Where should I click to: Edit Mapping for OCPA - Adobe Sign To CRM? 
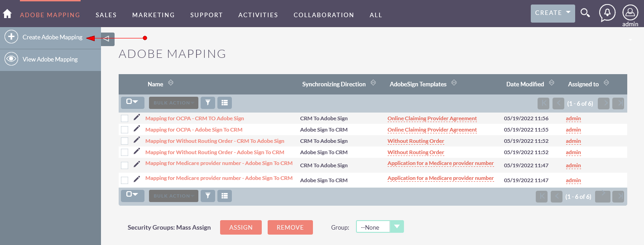(x=137, y=128)
